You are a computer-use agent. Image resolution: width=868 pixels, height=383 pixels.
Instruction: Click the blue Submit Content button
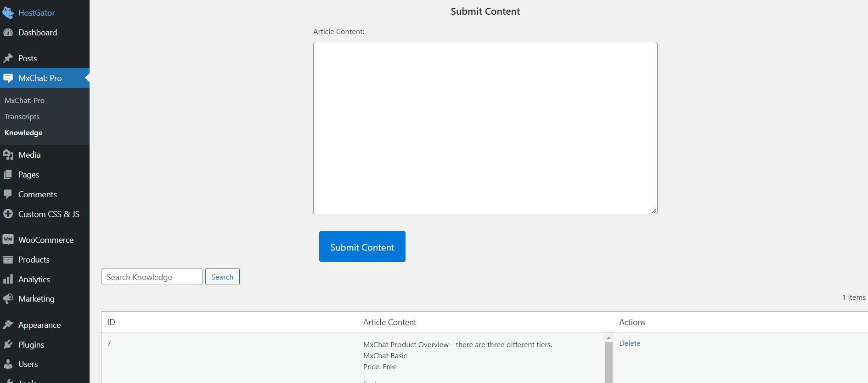pos(362,246)
